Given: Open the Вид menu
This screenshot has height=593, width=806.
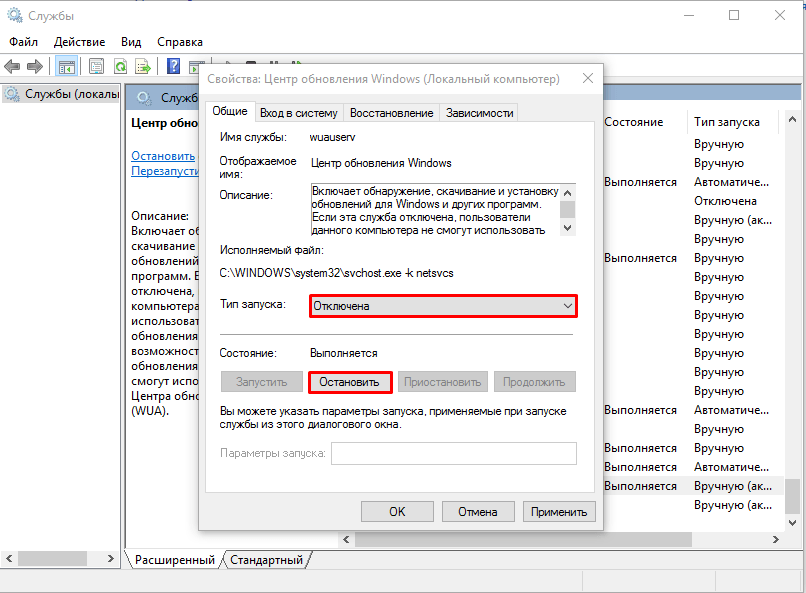Looking at the screenshot, I should click(x=131, y=42).
